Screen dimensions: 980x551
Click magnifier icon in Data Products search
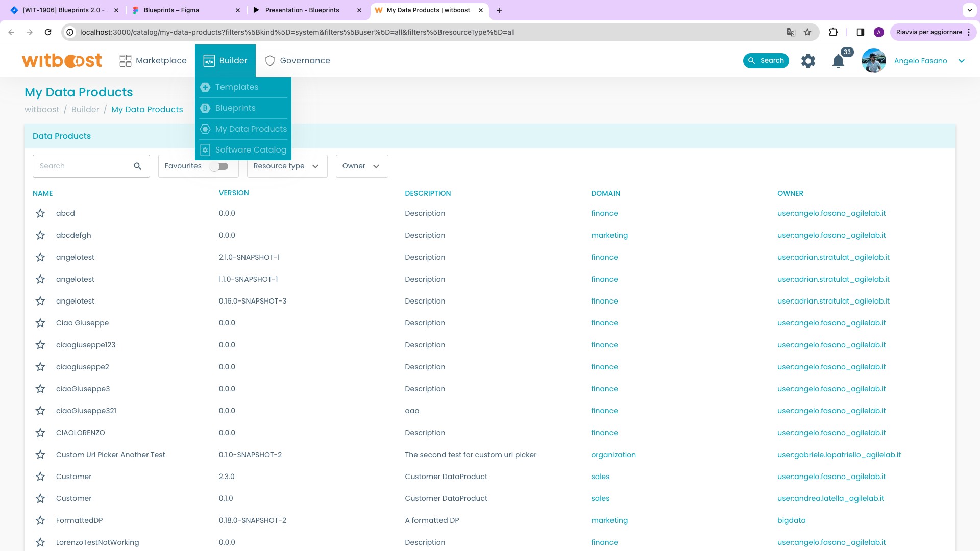click(x=138, y=166)
